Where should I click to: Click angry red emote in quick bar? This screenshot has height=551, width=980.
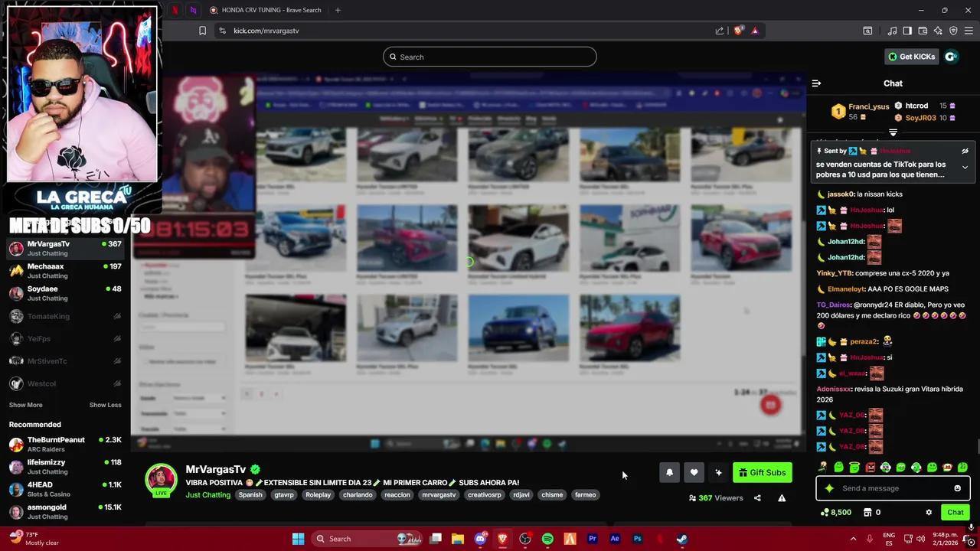tap(870, 467)
